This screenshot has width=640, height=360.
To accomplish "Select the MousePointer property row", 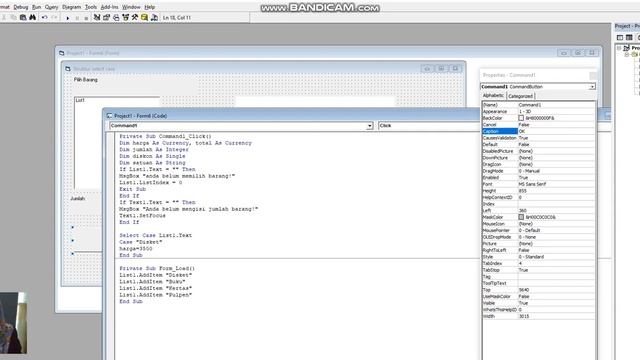I will [538, 230].
